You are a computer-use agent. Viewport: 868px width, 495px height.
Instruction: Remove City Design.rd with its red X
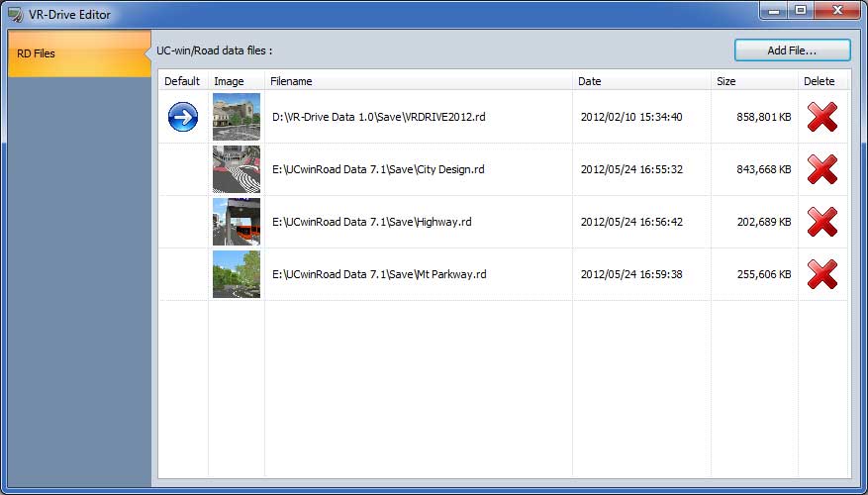click(822, 169)
